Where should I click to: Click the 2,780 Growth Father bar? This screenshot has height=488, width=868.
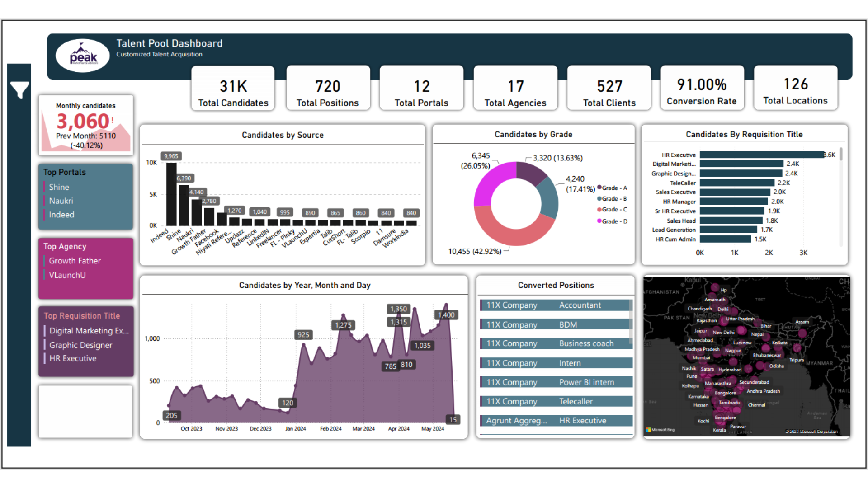pyautogui.click(x=209, y=217)
